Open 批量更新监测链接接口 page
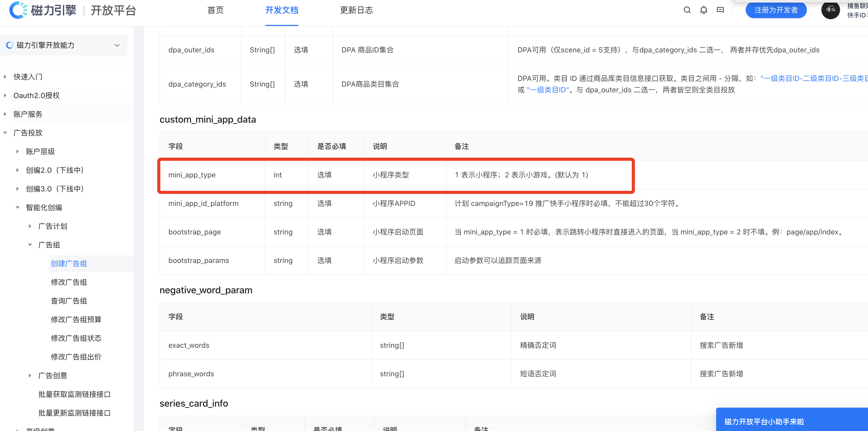 click(74, 413)
